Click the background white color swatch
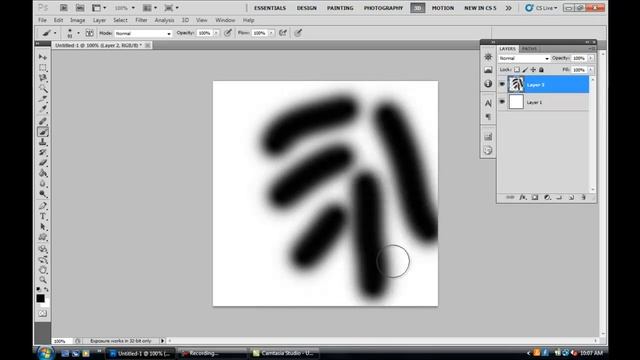Image resolution: width=640 pixels, height=360 pixels. (x=46, y=304)
